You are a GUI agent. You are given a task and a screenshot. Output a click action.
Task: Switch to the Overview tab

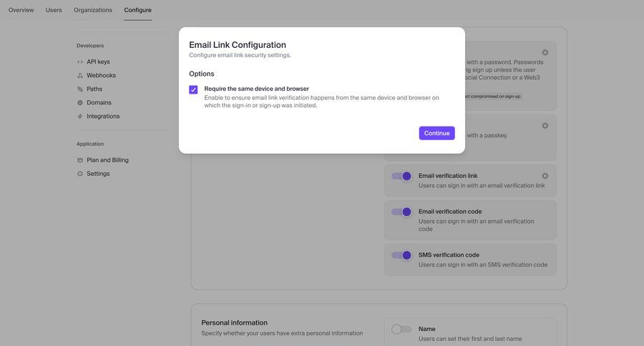(x=21, y=10)
